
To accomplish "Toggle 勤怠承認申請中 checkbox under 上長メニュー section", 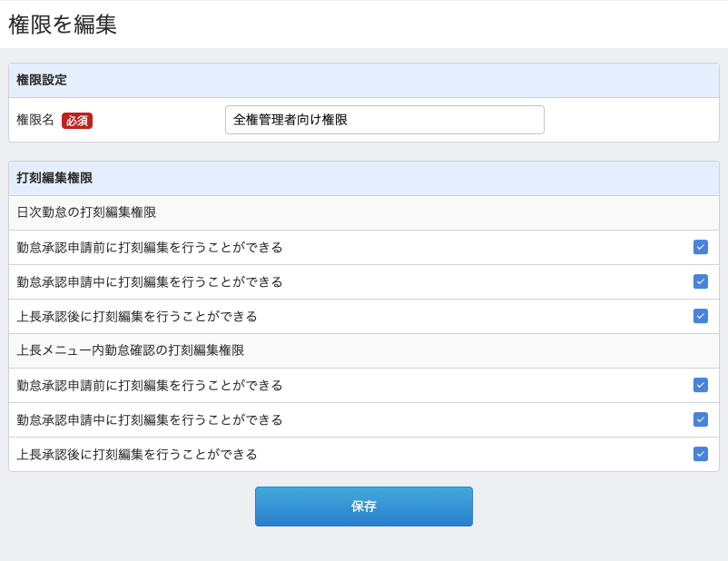I will click(700, 419).
